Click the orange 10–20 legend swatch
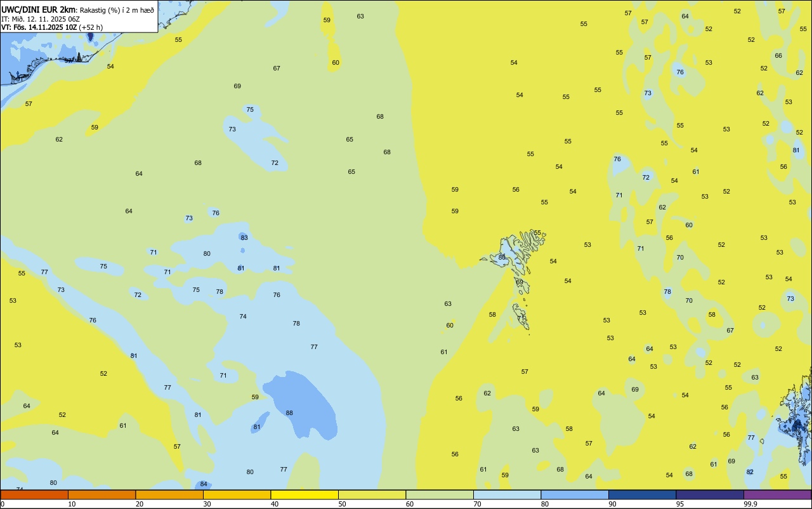The height and width of the screenshot is (509, 812). click(101, 494)
